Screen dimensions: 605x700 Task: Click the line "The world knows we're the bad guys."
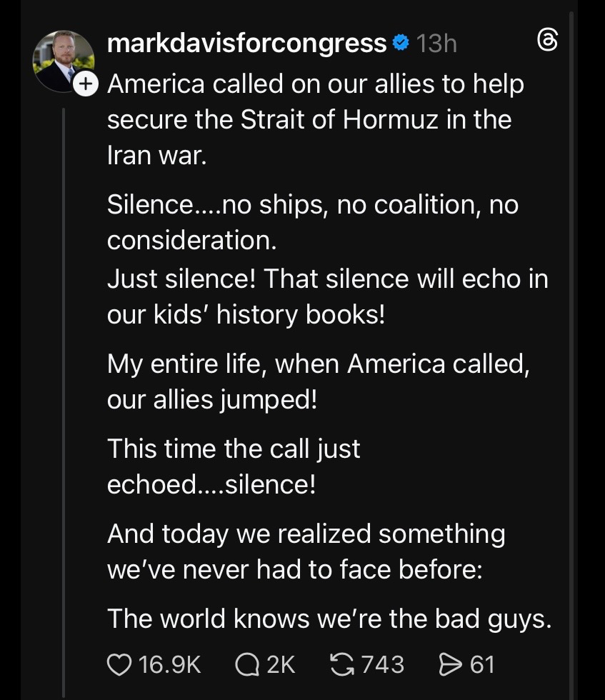329,619
